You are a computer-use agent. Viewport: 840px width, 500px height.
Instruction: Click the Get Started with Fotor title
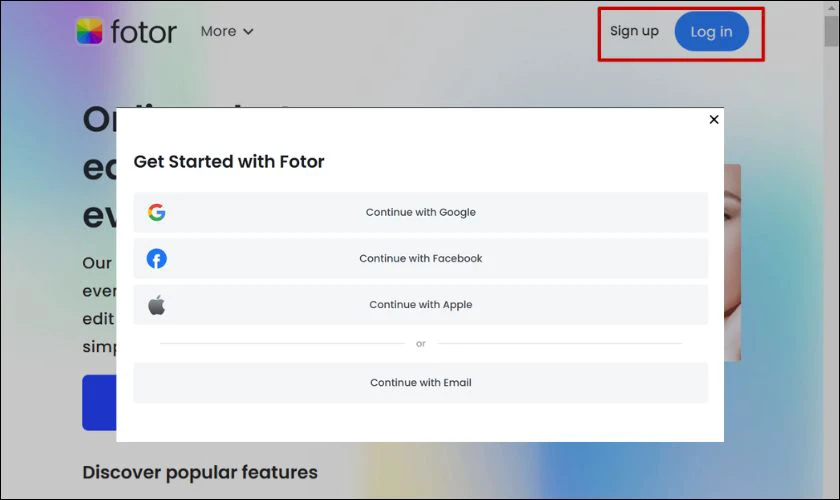point(229,161)
